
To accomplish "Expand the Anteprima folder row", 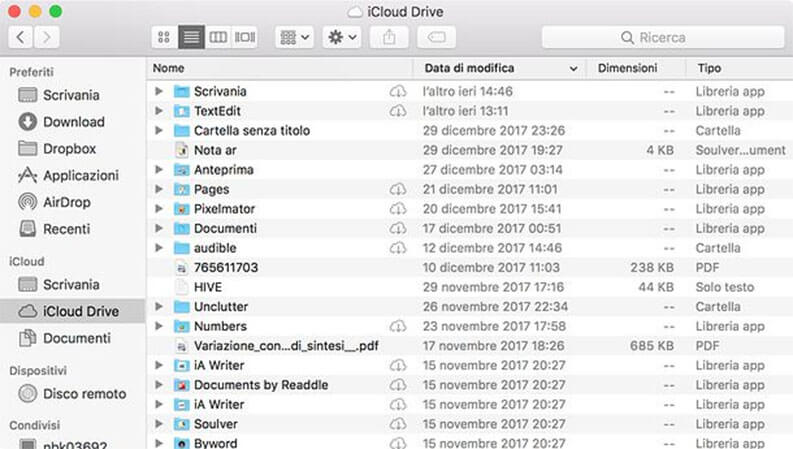I will [159, 169].
